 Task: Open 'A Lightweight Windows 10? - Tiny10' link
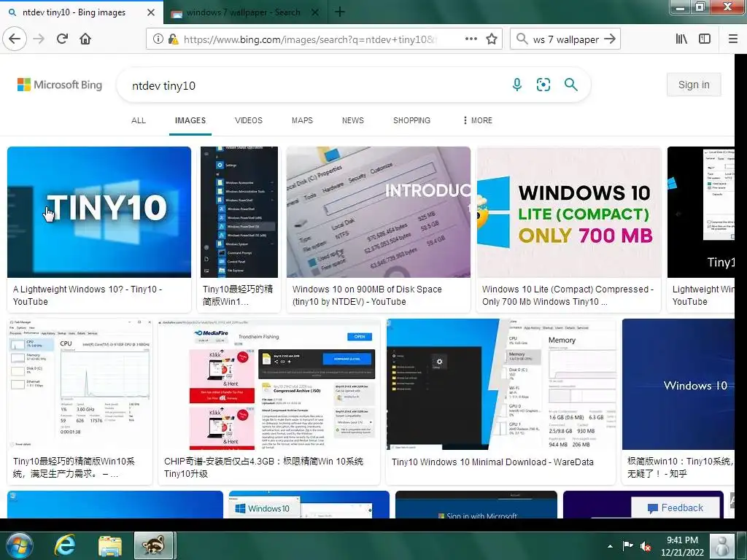tap(88, 295)
